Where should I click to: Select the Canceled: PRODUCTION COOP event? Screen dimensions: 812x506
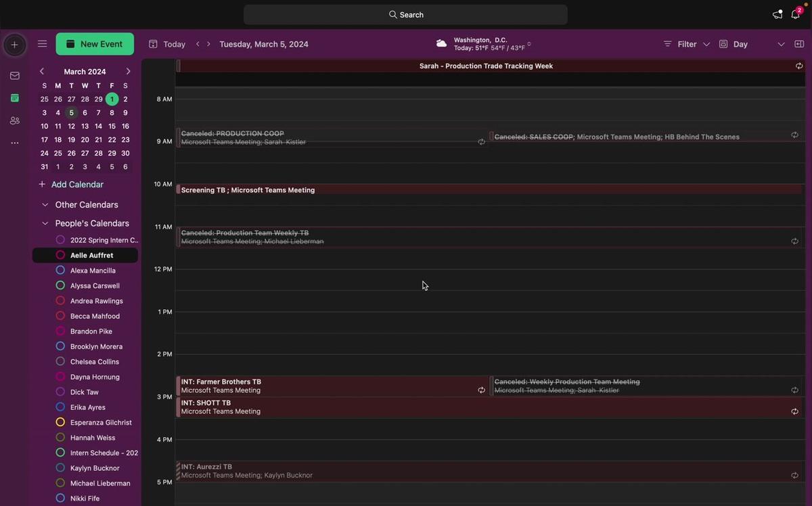[332, 138]
